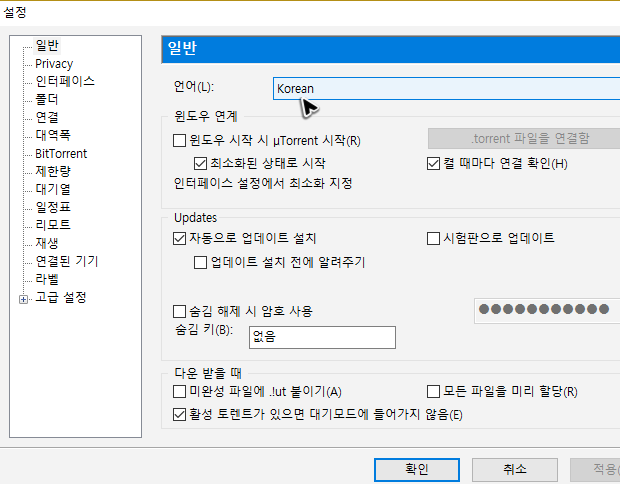This screenshot has height=484, width=620.
Task: Enable 시험판으로 업데이트 checkbox
Action: click(x=433, y=238)
